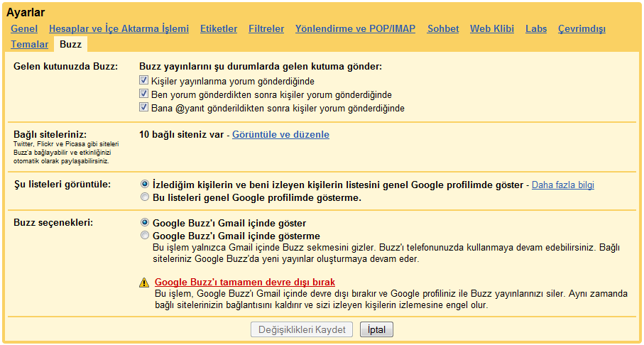
Task: Toggle 'Ben yorum gönderdikten sonra' checkbox
Action: [x=143, y=94]
